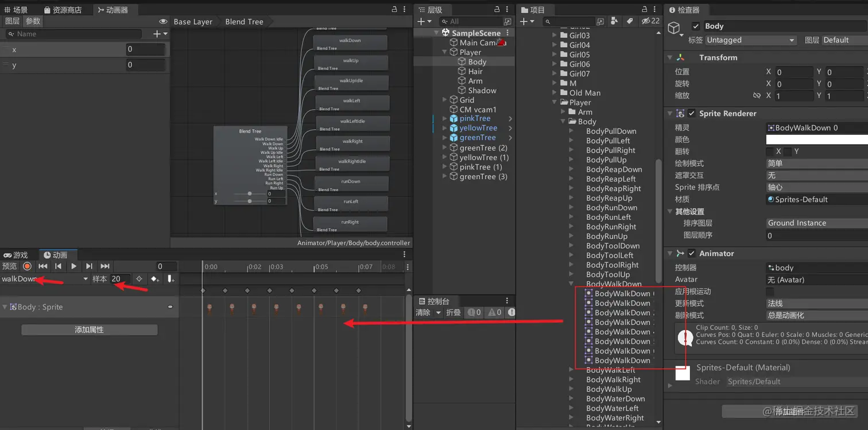Image resolution: width=868 pixels, height=430 pixels.
Task: Open the Default layer dropdown
Action: tap(844, 40)
